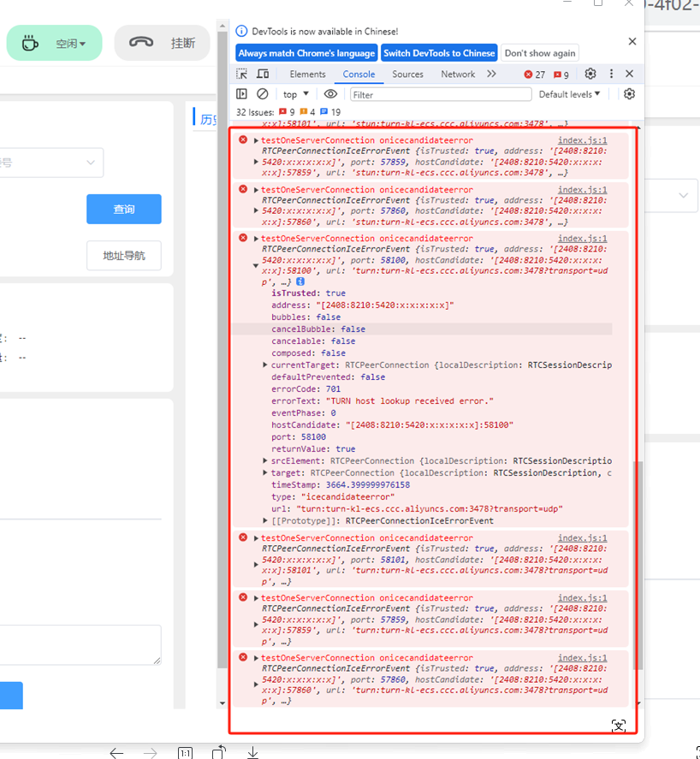700x759 pixels.
Task: Open the top context dropdown
Action: coord(296,94)
